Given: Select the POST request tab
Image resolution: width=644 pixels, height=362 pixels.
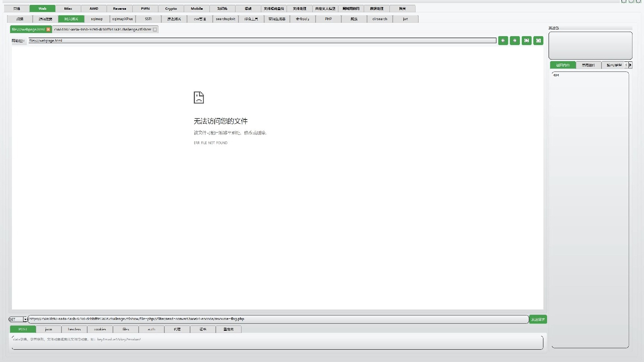Looking at the screenshot, I should tap(23, 329).
